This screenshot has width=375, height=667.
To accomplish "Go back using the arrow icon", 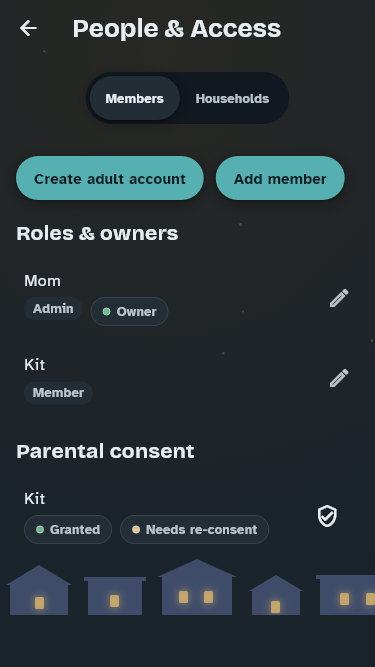I will (28, 29).
